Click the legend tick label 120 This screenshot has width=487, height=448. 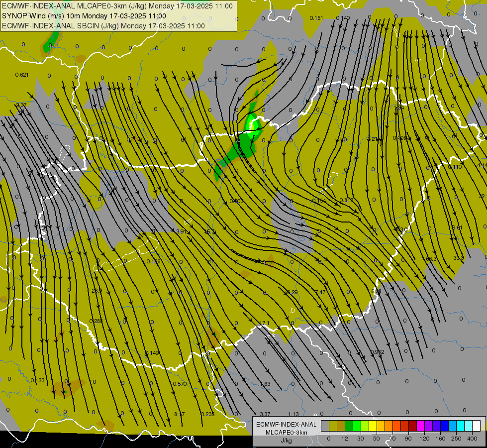pos(424,439)
